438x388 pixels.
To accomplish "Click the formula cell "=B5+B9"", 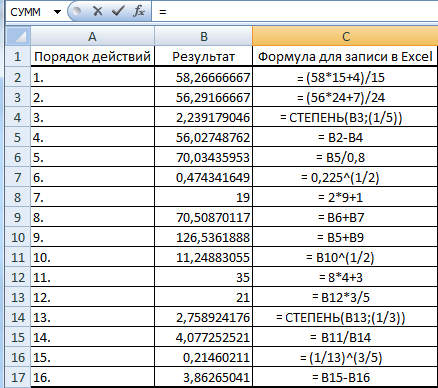I will 345,237.
